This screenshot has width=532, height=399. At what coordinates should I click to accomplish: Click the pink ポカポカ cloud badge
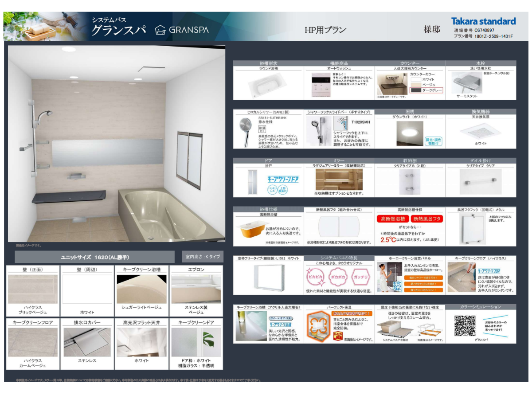[x=339, y=277]
